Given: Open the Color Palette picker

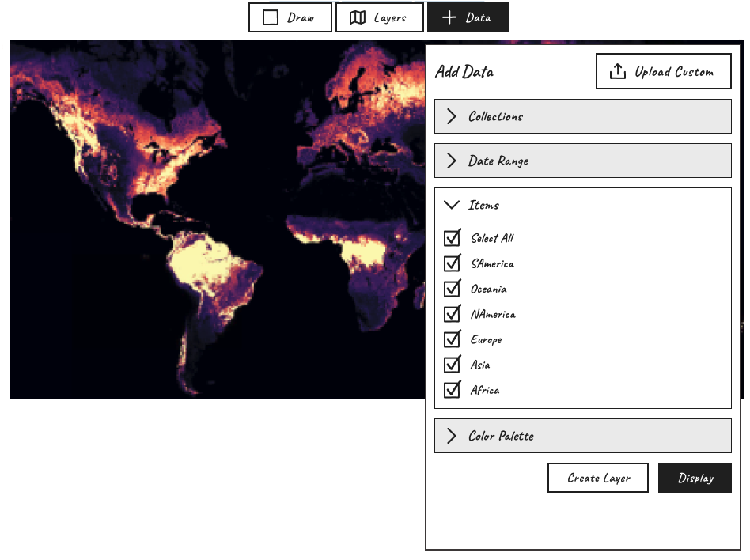Looking at the screenshot, I should [x=583, y=436].
